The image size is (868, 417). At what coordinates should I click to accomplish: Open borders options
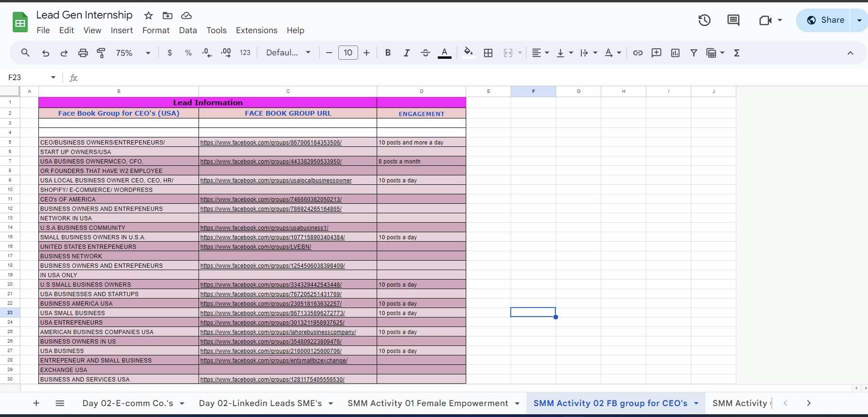coord(488,53)
